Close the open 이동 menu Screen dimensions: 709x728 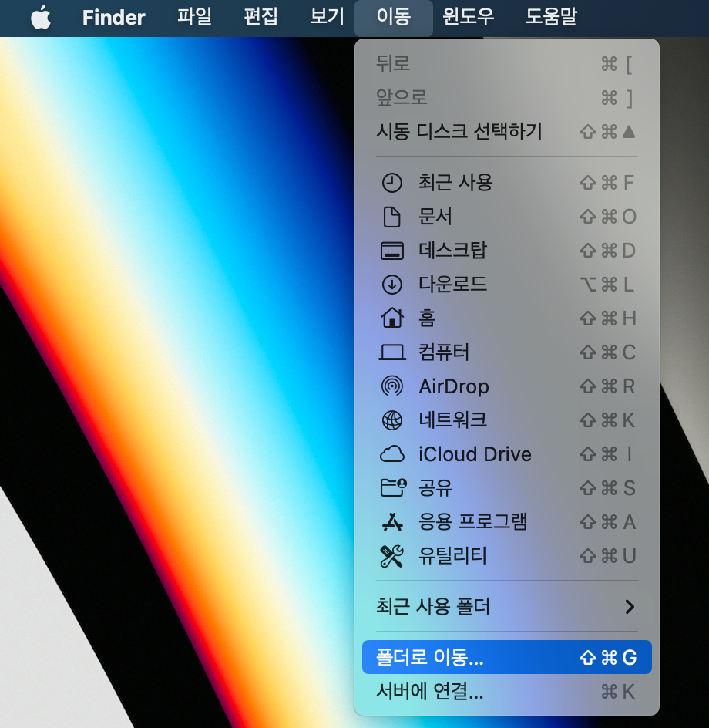click(394, 18)
